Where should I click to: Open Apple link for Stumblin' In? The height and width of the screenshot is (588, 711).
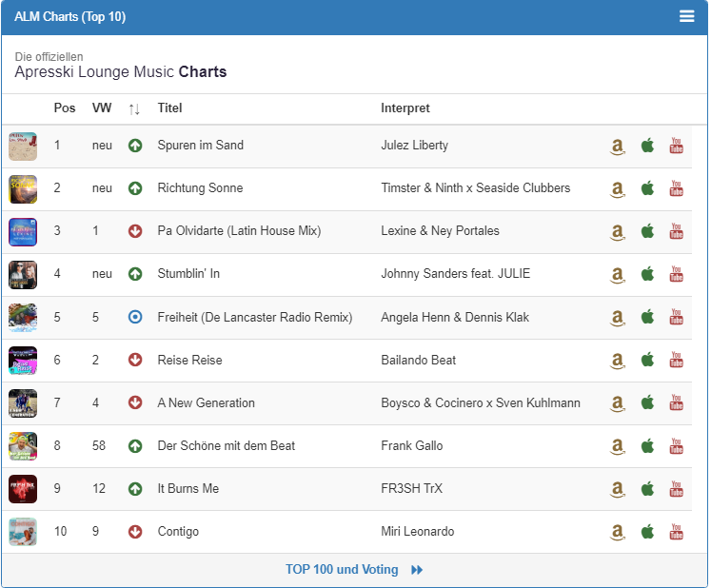point(647,274)
